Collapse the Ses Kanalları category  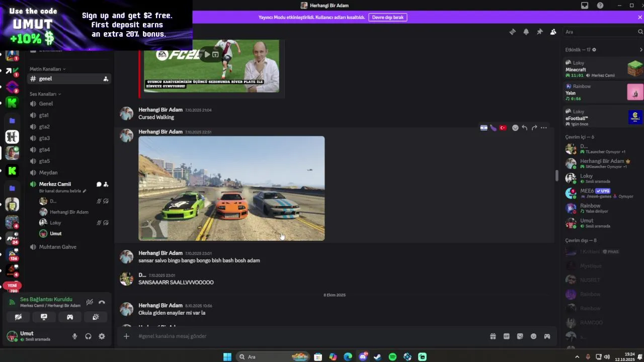point(45,94)
